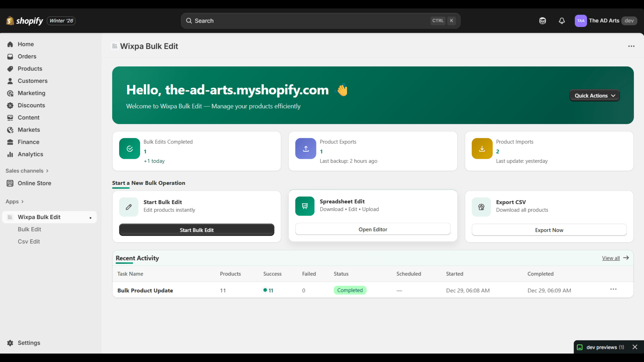Click the Products column header
Screen dimensions: 644x362
tap(231, 274)
